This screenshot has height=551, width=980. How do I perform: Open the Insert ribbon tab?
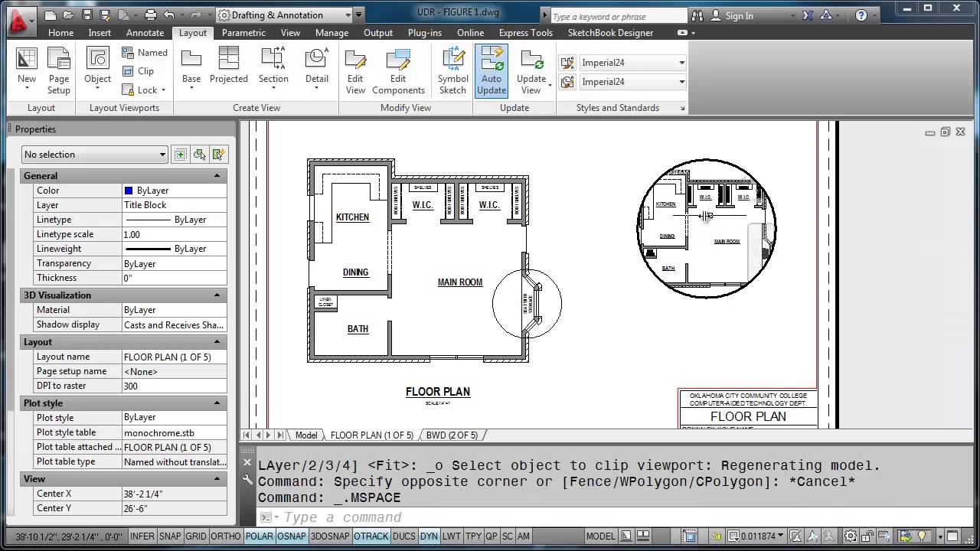click(x=100, y=33)
